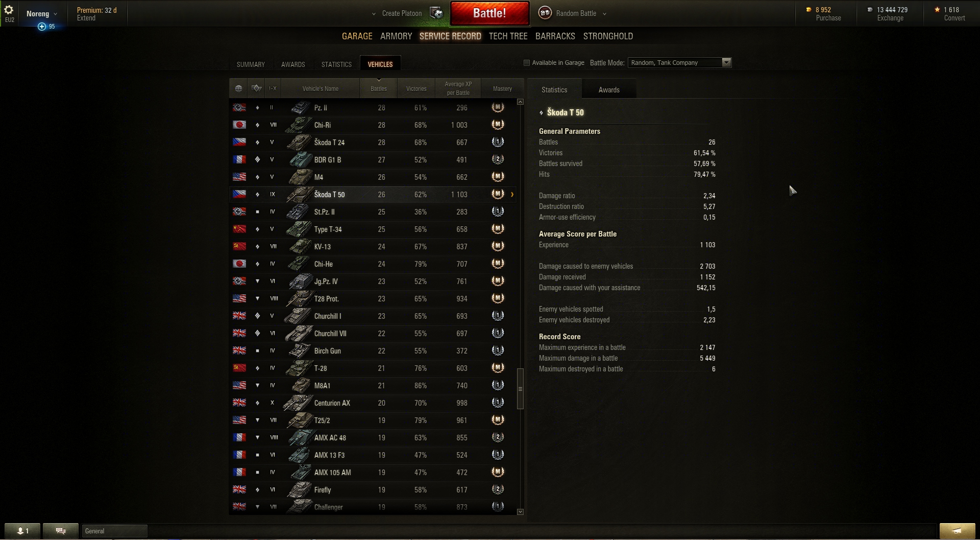Open the settings gear icon
Screen dimensions: 980x540
tap(9, 10)
